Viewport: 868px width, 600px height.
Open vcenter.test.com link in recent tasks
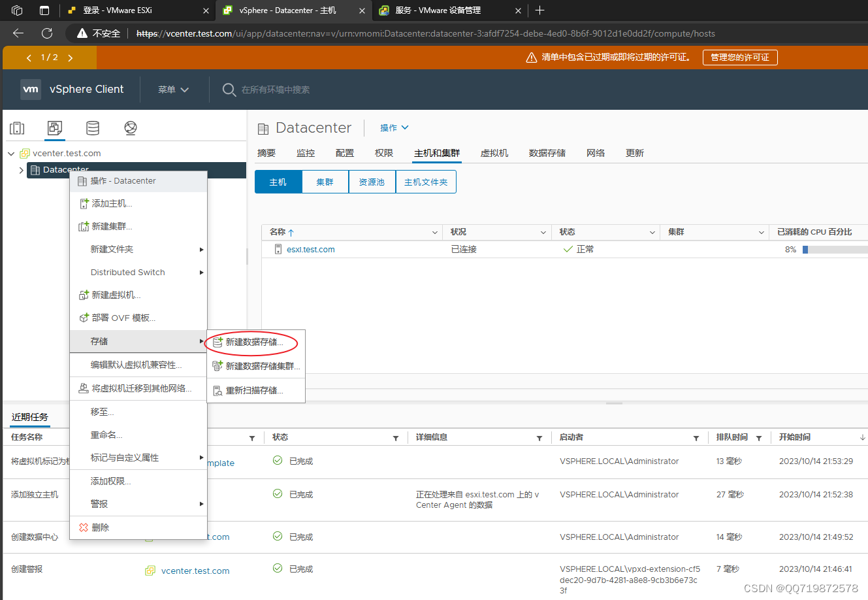(195, 571)
